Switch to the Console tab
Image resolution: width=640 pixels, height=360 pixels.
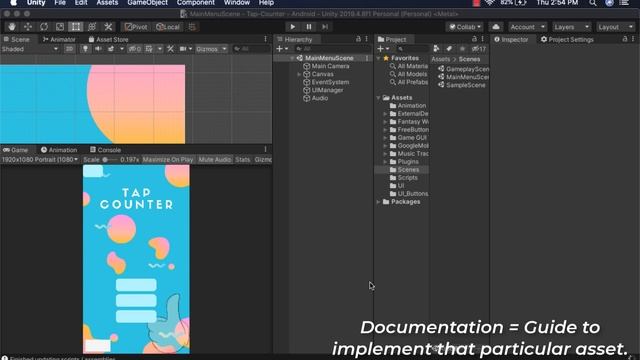coord(105,150)
